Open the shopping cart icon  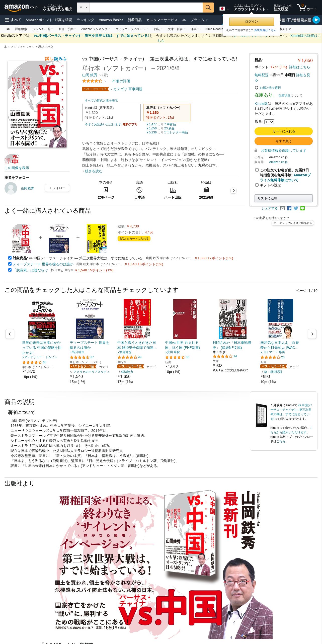tap(307, 8)
